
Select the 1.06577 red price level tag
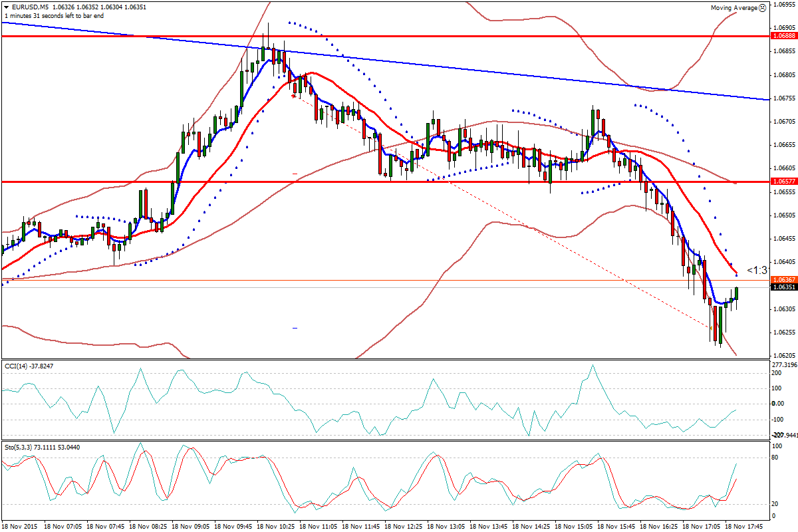pyautogui.click(x=783, y=181)
